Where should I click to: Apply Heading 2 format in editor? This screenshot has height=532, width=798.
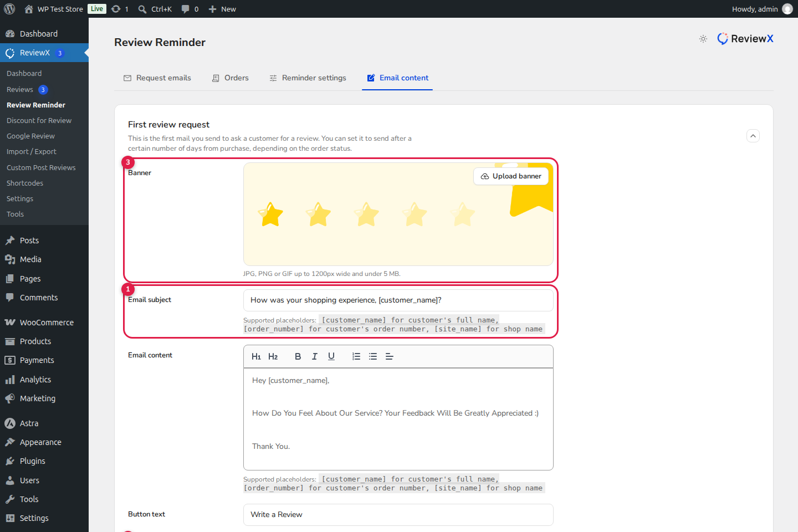[273, 356]
